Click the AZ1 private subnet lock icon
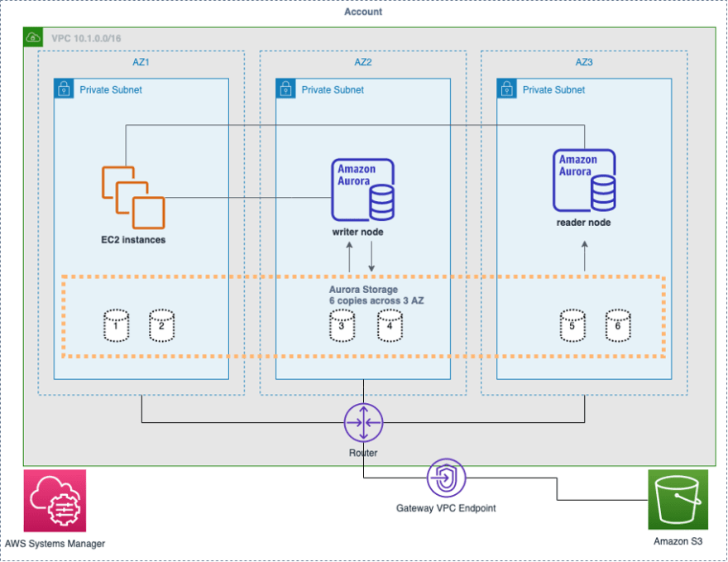Screen dimensions: 728x562 pos(64,89)
